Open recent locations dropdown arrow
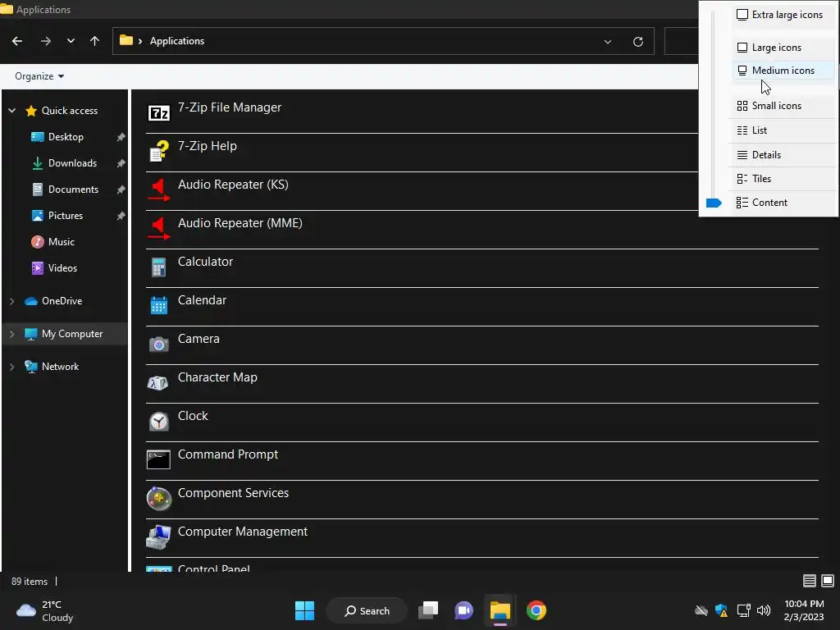Image resolution: width=840 pixels, height=630 pixels. (71, 41)
